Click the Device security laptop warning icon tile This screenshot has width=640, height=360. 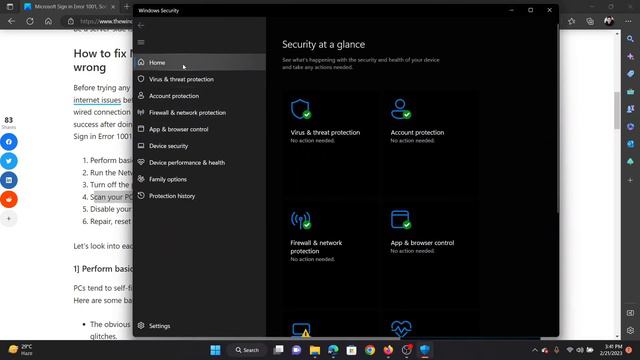(301, 330)
